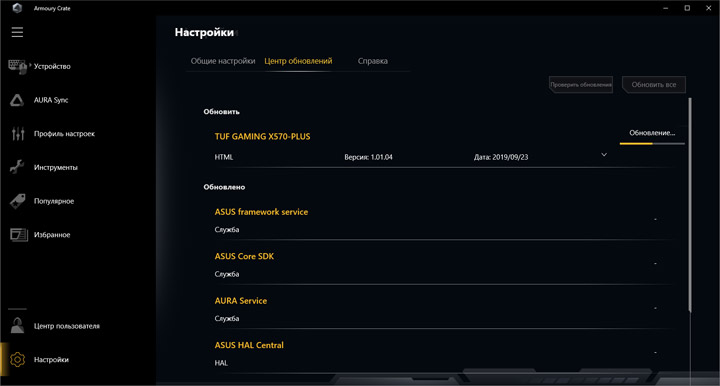Click Служба under ASUS Core SDK
The image size is (720, 386).
point(227,274)
